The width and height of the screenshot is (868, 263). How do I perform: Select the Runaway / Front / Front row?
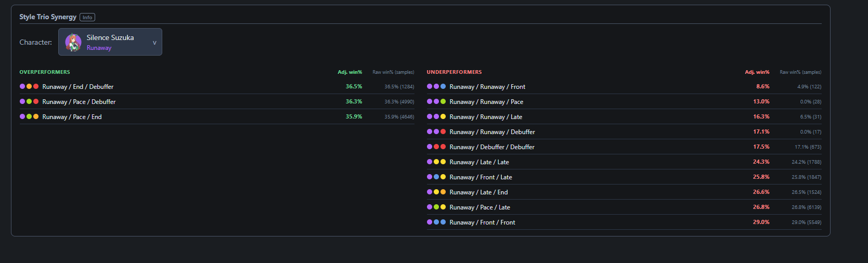tap(624, 222)
